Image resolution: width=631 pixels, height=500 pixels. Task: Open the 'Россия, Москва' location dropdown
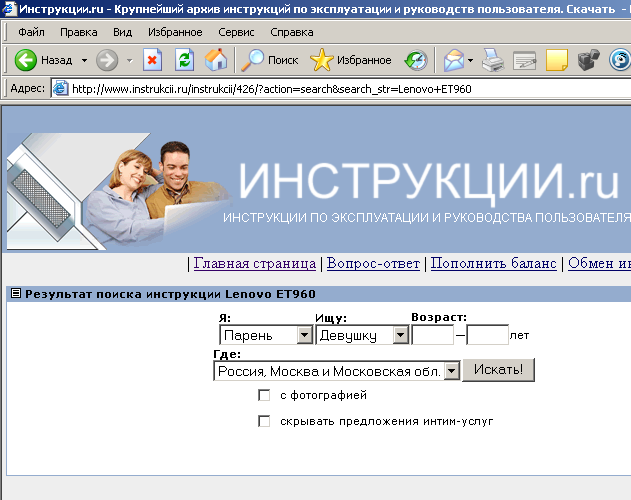pyautogui.click(x=451, y=371)
